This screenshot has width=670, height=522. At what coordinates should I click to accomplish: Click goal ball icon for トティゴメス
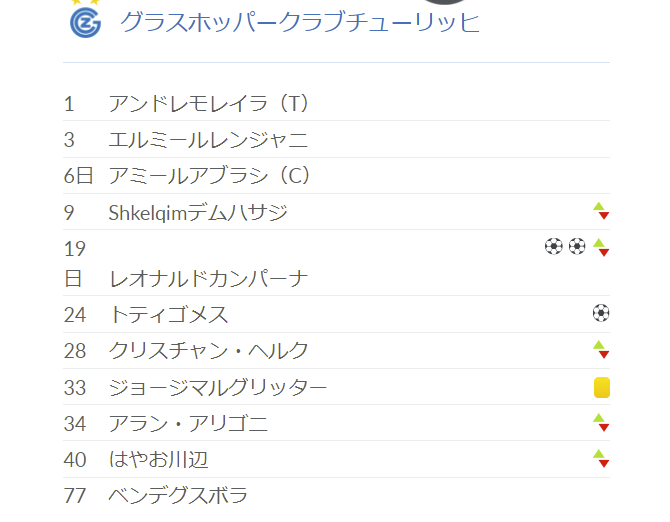click(601, 313)
